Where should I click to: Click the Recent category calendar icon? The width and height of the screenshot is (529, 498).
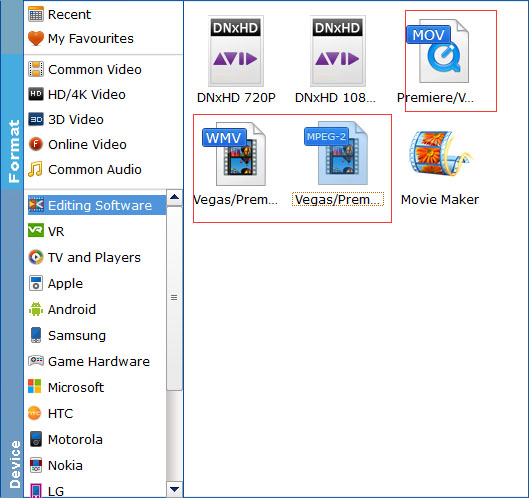pos(36,14)
